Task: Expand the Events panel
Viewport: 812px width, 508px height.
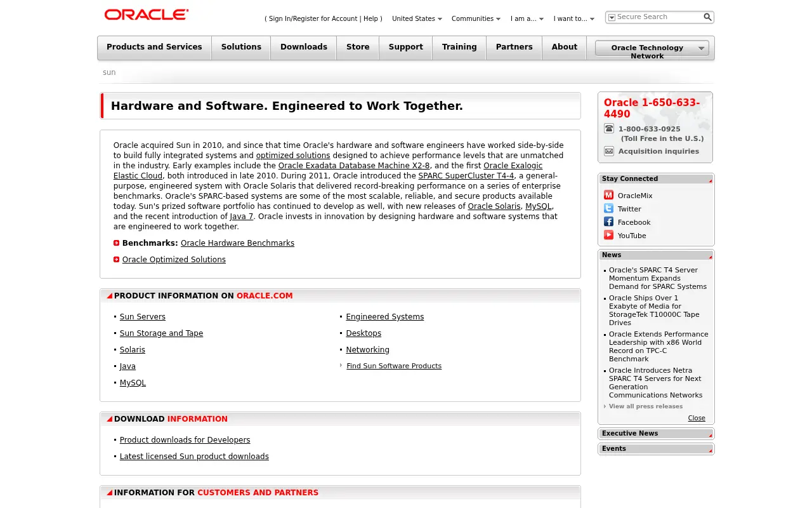Action: pos(656,449)
